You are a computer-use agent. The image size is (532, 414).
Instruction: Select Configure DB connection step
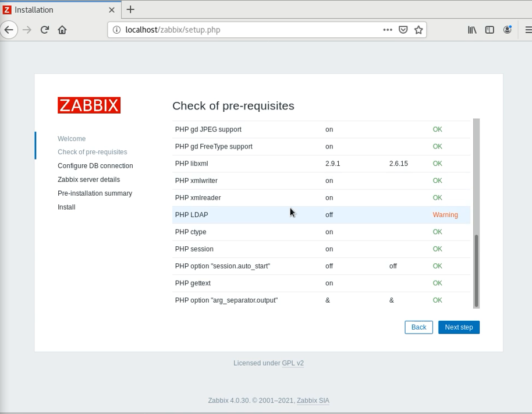95,166
